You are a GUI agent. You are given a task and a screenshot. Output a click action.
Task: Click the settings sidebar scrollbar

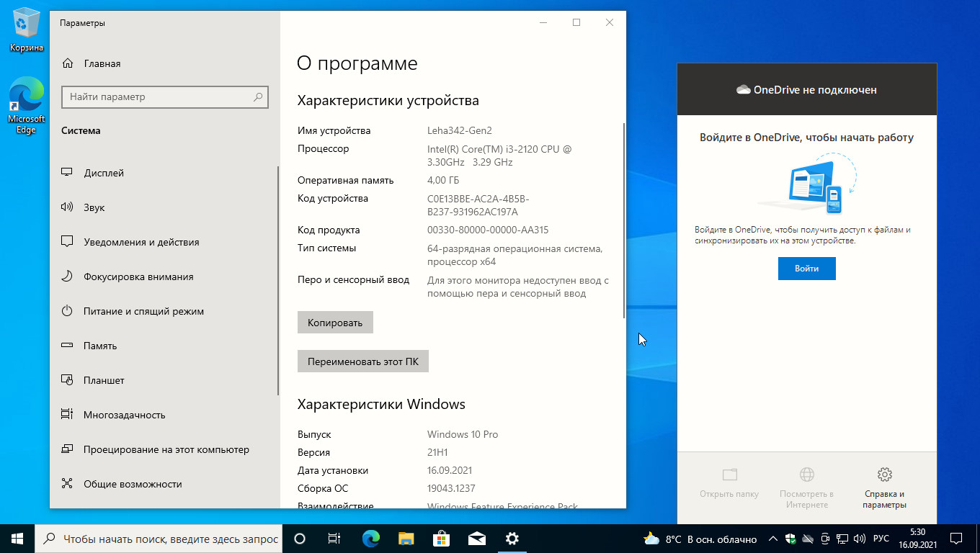(x=278, y=281)
